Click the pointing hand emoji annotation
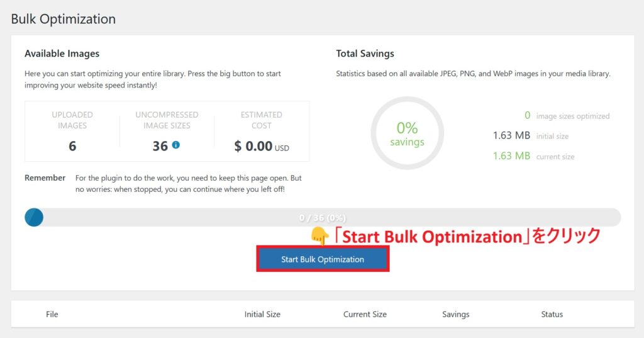 [320, 236]
